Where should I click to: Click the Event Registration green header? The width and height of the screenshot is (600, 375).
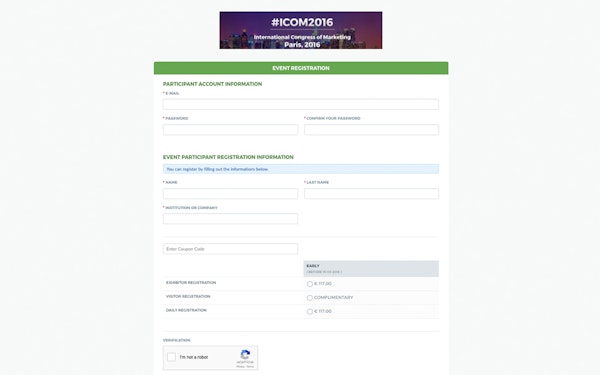point(301,68)
